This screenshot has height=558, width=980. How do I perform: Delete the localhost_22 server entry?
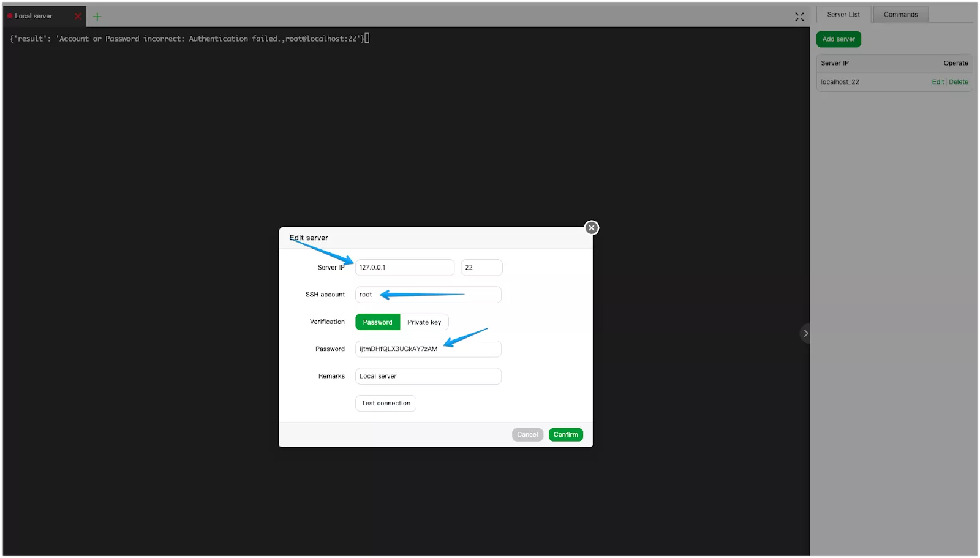pyautogui.click(x=957, y=81)
